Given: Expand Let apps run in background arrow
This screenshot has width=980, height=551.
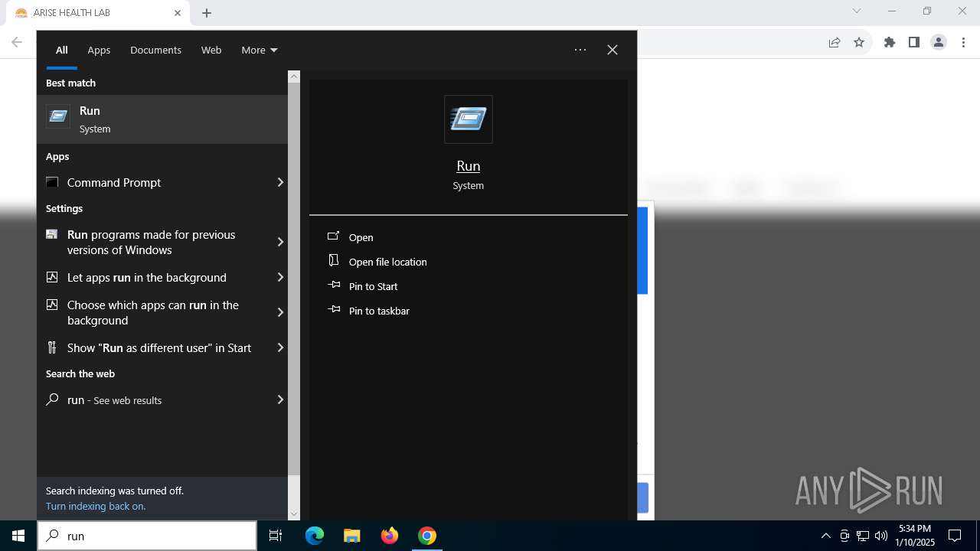Looking at the screenshot, I should (280, 277).
